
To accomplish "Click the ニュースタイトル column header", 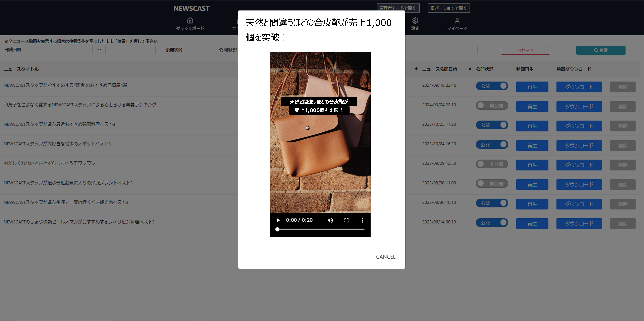I will pos(21,69).
